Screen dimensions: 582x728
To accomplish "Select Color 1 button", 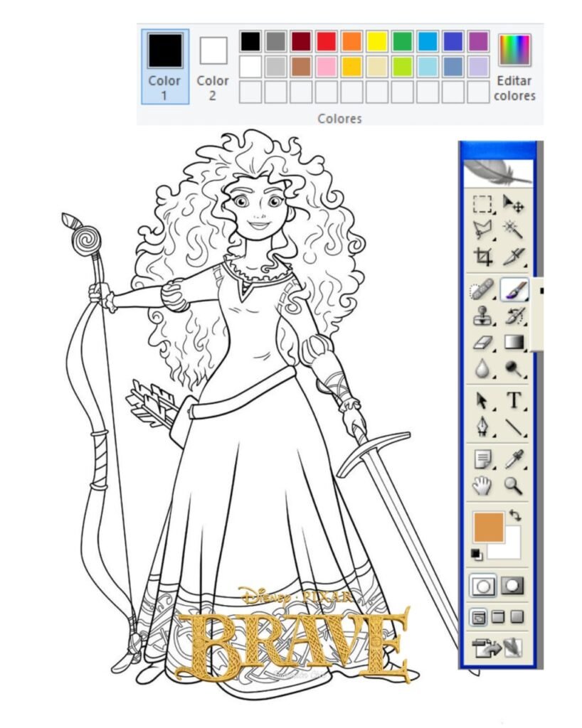I will click(165, 66).
